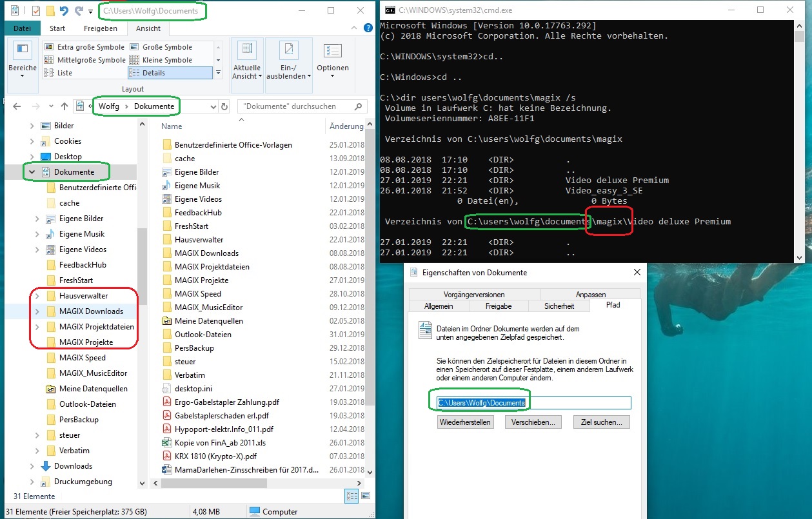
Task: Open recent locations dropdown arrow
Action: [x=50, y=106]
